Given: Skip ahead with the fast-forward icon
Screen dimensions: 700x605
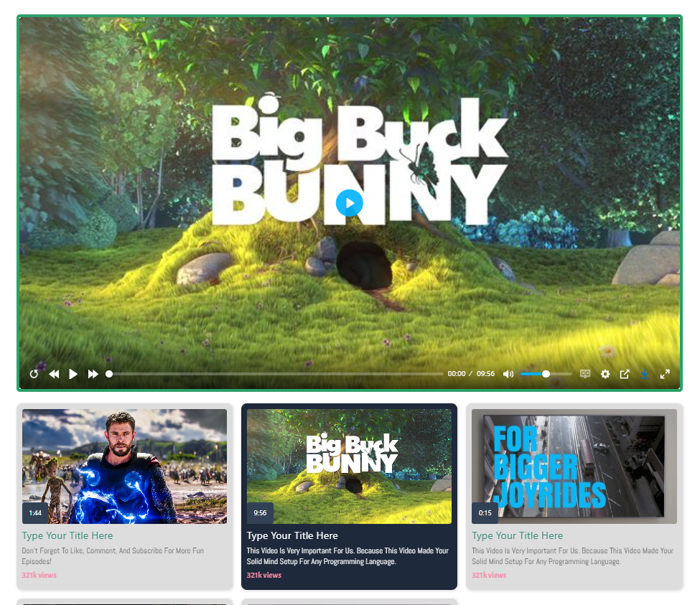Looking at the screenshot, I should click(x=93, y=374).
